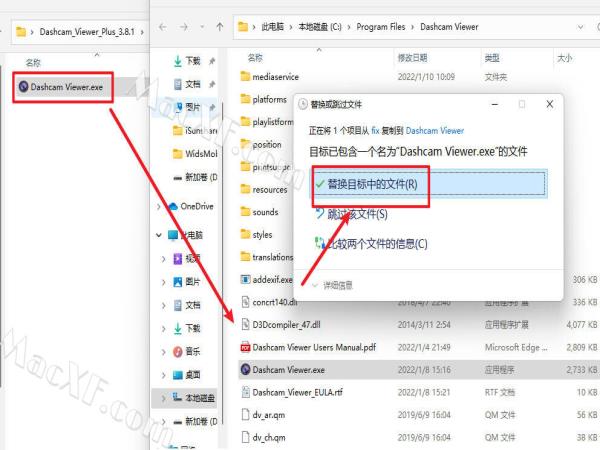Open platforms folder
The width and height of the screenshot is (600, 450).
pos(264,99)
